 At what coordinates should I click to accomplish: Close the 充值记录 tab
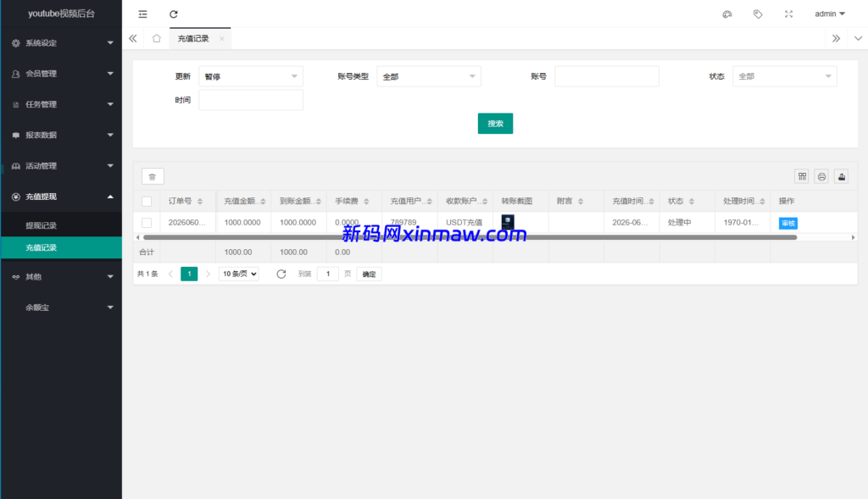coord(222,38)
